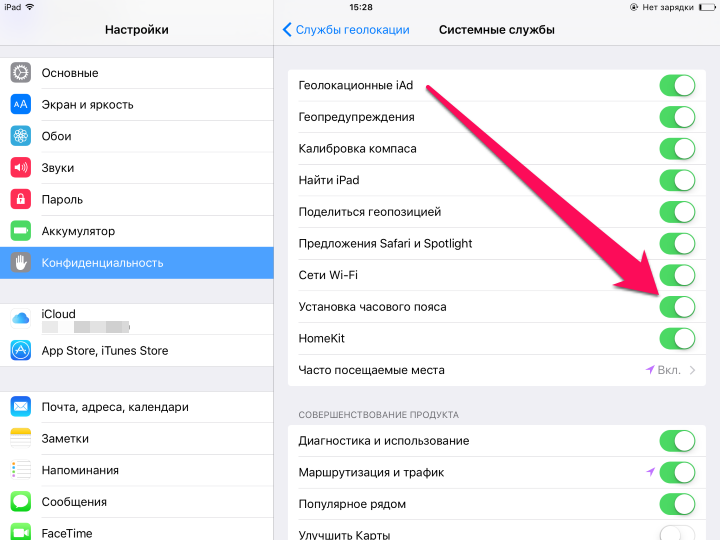Open Сообщения settings row
The width and height of the screenshot is (720, 540).
137,502
